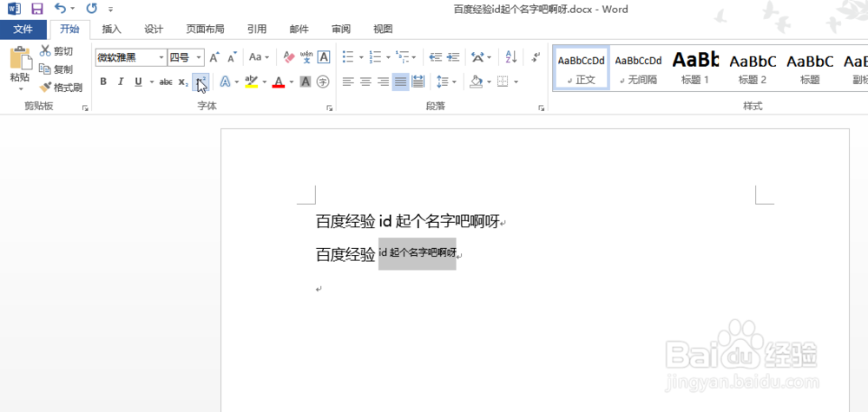
Task: Toggle Strikethrough (abc) formatting
Action: coord(166,82)
